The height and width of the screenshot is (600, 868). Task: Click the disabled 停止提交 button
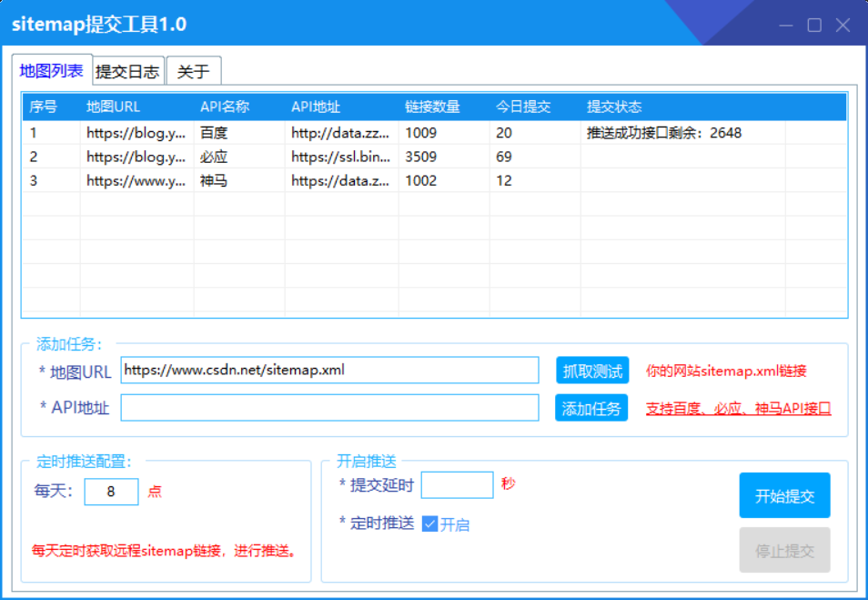tap(784, 550)
